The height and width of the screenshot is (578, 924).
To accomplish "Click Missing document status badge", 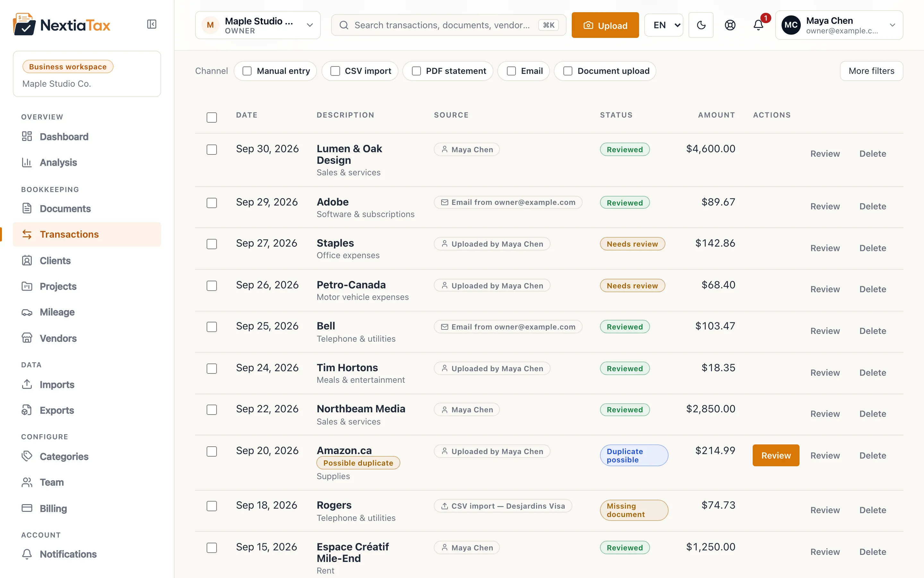I will tap(634, 510).
